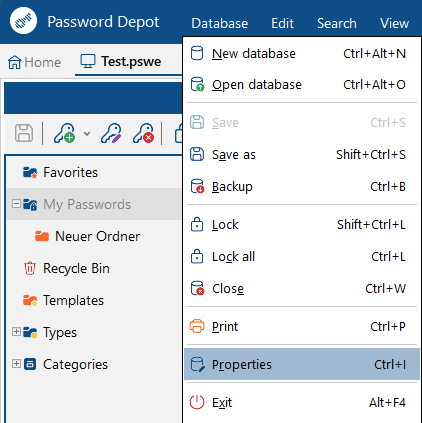This screenshot has height=423, width=422.
Task: Click the red power Exit icon
Action: coord(197,402)
